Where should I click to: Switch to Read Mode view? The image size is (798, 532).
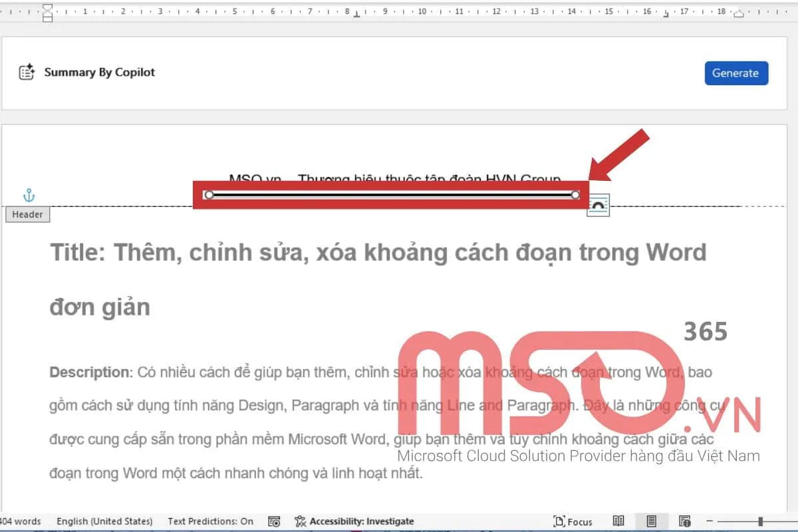pos(618,521)
